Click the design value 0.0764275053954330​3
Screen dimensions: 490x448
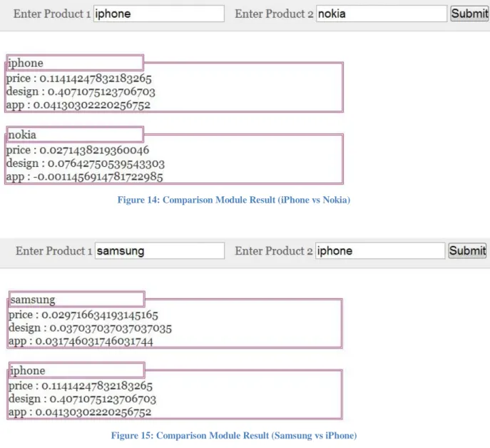coord(106,163)
